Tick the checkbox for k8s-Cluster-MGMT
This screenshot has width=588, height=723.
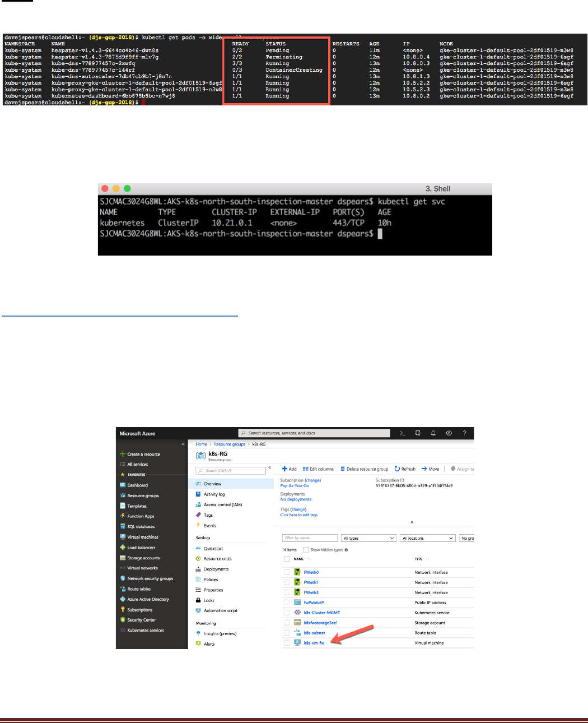click(x=287, y=613)
